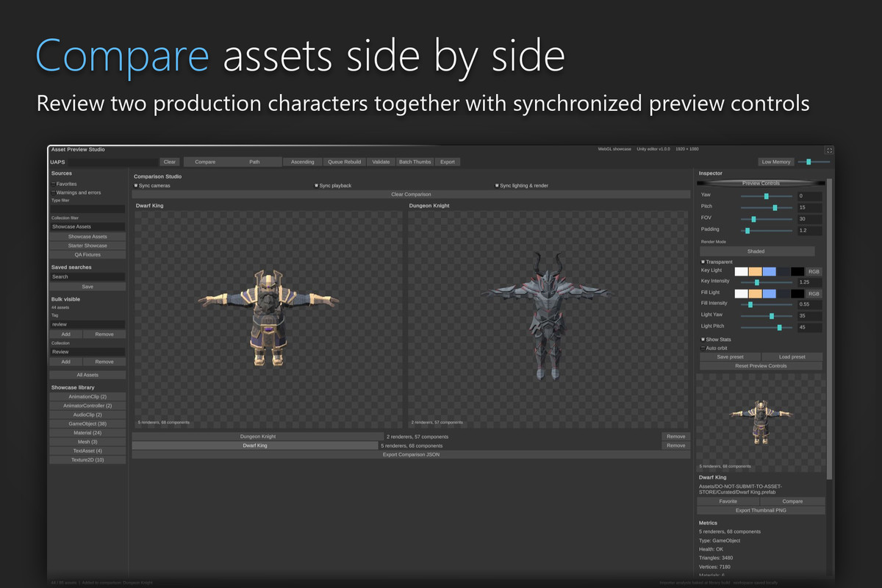Filter library by Texture2D (10)
The image size is (882, 588).
point(87,460)
